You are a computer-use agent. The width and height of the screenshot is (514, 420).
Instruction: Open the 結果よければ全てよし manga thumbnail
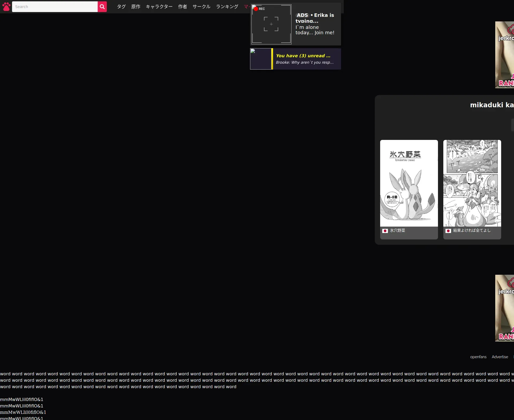tap(472, 183)
